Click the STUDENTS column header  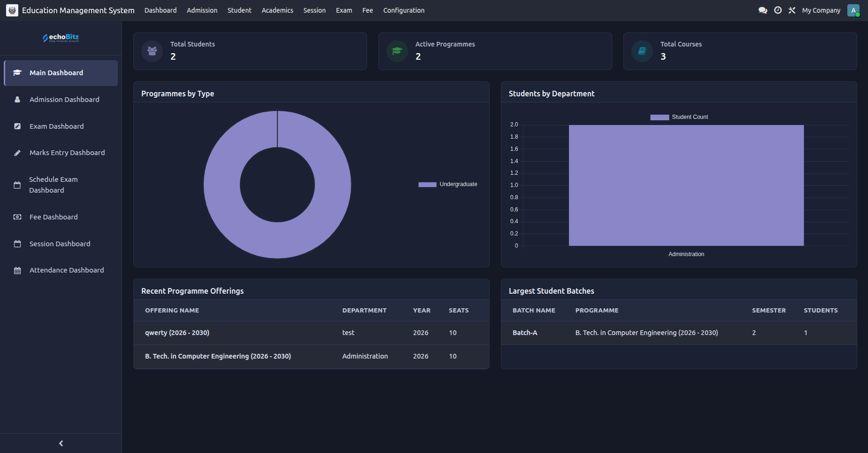click(821, 311)
